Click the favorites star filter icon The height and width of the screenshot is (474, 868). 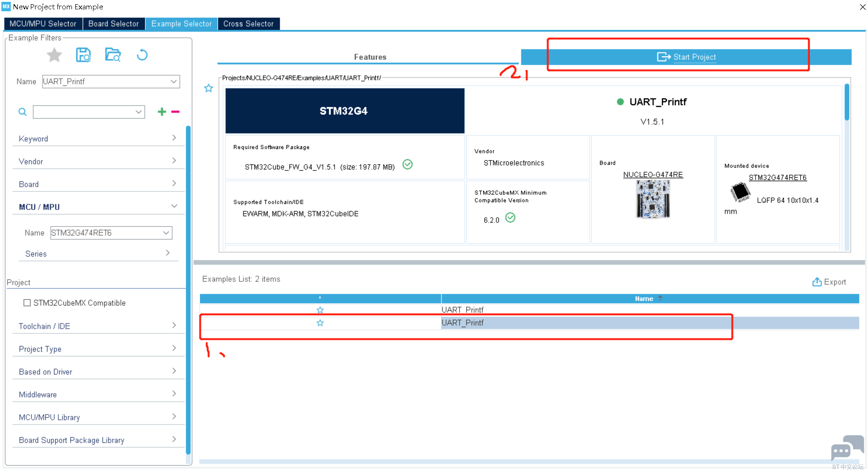pos(55,55)
